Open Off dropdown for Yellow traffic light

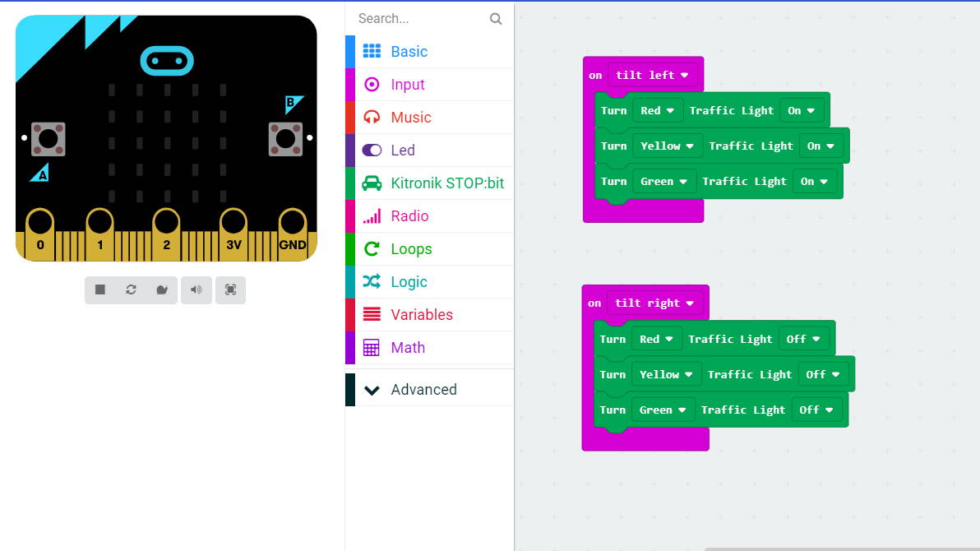tap(822, 375)
